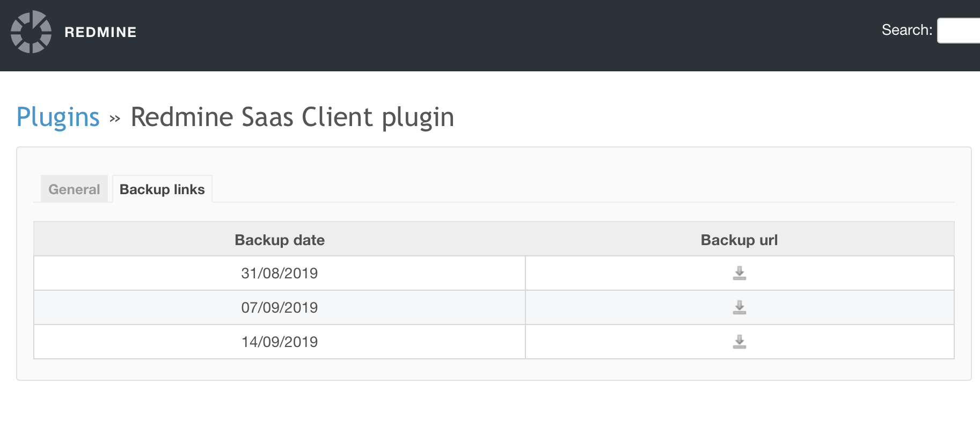Image resolution: width=980 pixels, height=428 pixels.
Task: Select the 14/09/2019 date cell
Action: pos(280,342)
